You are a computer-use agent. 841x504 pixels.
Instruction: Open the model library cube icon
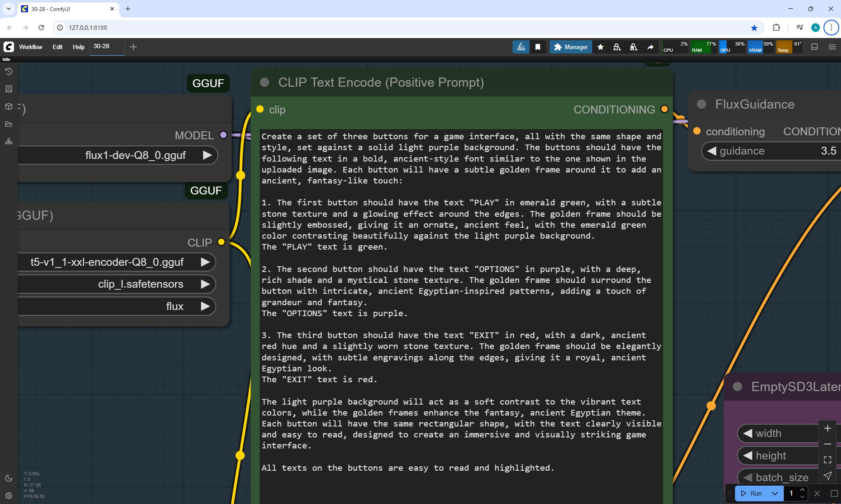point(8,106)
